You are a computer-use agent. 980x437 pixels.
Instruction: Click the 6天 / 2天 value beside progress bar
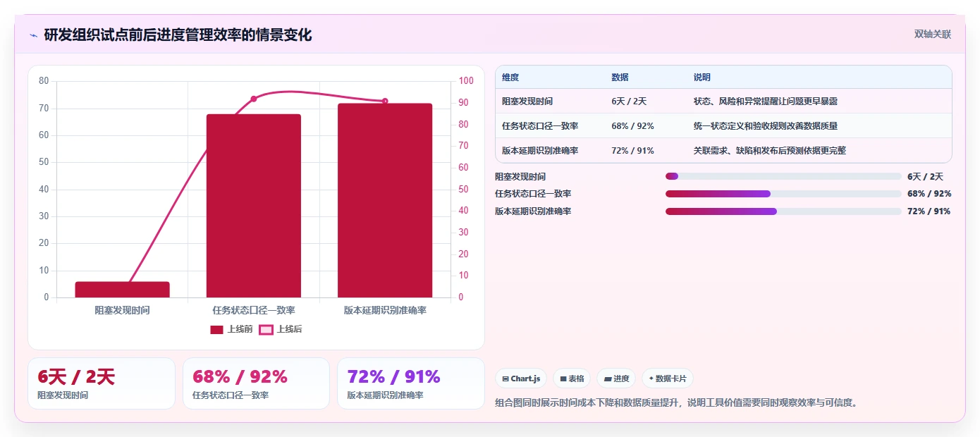(925, 177)
